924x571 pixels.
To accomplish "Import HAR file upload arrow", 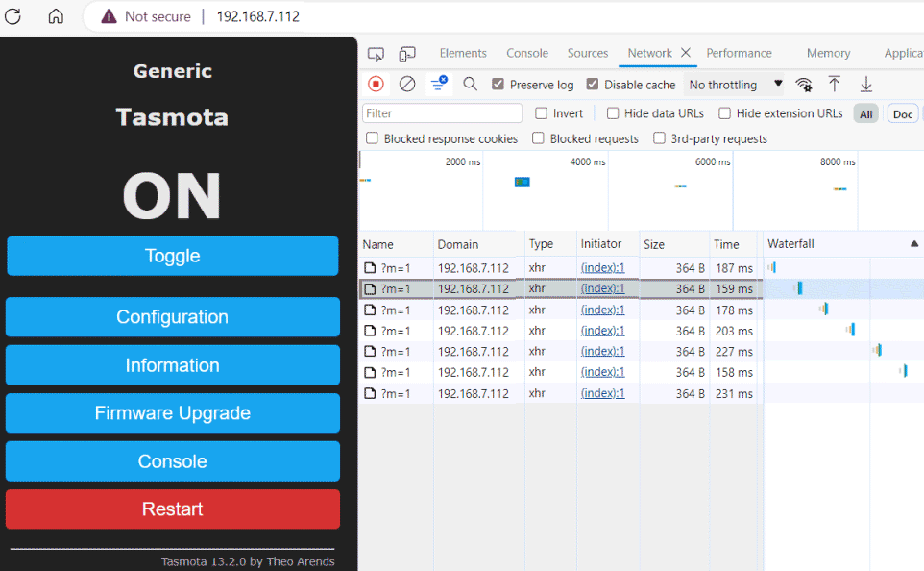I will click(834, 84).
